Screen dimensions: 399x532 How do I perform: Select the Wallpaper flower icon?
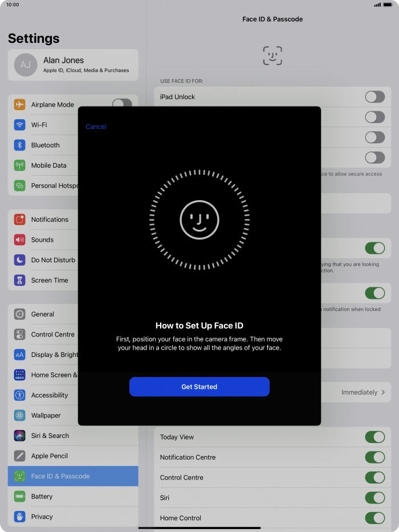click(x=20, y=415)
